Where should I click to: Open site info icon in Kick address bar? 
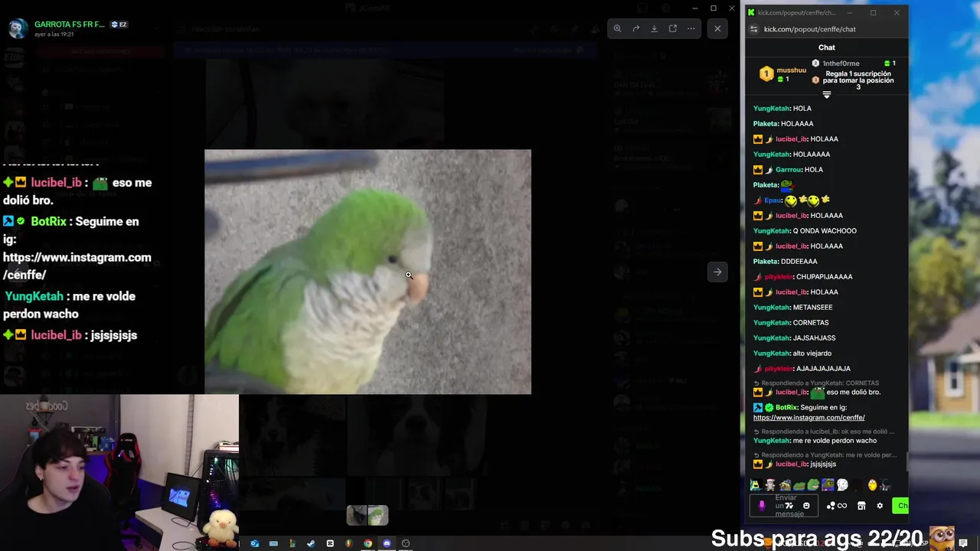tap(753, 29)
